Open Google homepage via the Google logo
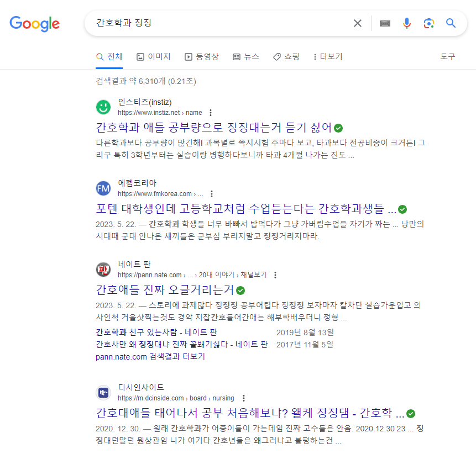 [34, 24]
